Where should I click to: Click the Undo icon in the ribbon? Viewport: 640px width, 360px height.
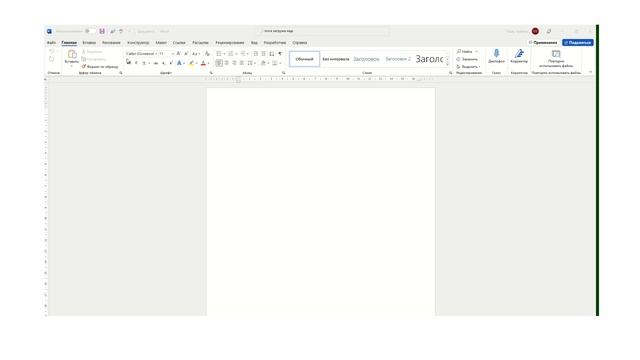(x=51, y=51)
